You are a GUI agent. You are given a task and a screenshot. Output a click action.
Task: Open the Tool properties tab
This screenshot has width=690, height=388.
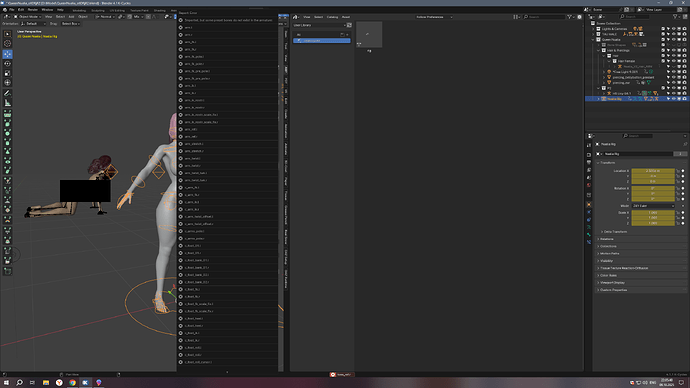pyautogui.click(x=589, y=145)
